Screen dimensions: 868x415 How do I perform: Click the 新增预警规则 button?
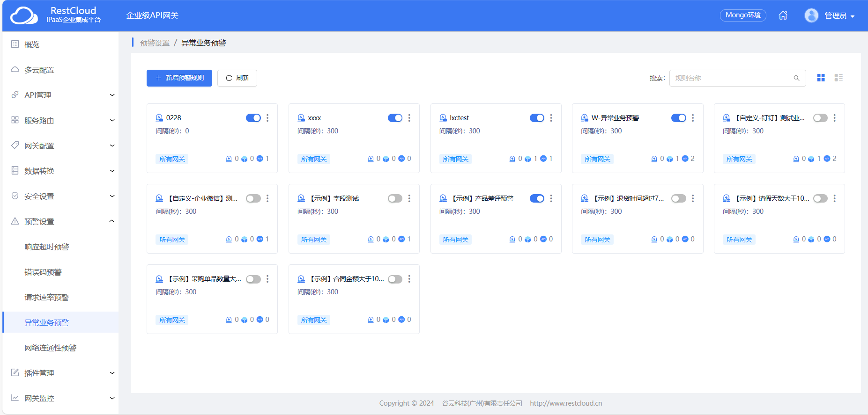point(179,78)
